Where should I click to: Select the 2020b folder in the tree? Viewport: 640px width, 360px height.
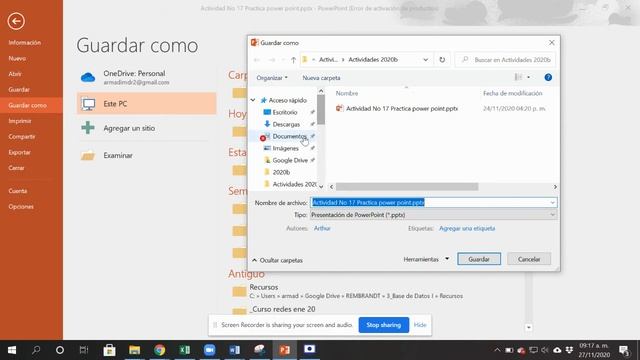tap(281, 172)
